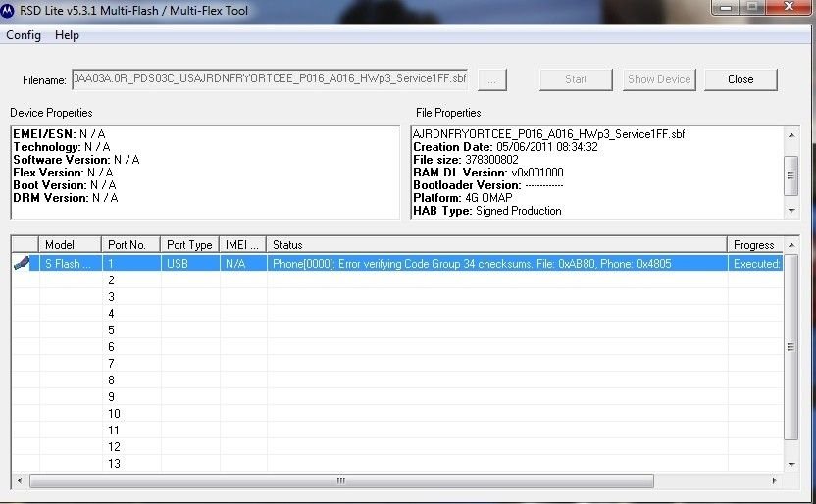Select port number 13 row
Image resolution: width=816 pixels, height=504 pixels.
pyautogui.click(x=397, y=463)
